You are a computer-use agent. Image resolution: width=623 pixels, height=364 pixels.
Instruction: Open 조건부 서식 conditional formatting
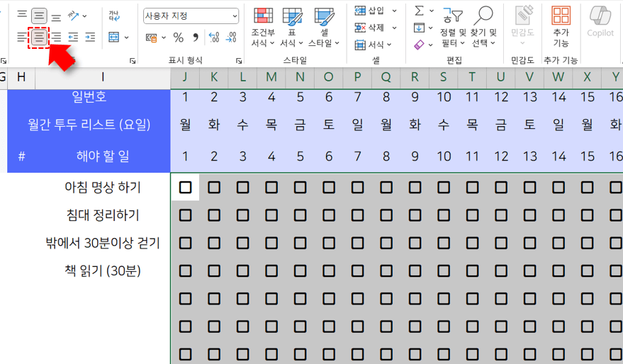pos(263,27)
